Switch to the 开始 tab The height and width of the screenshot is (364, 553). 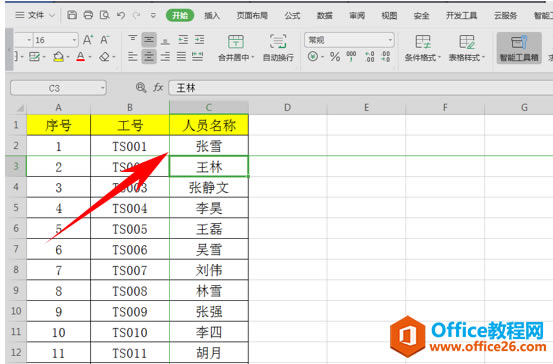180,15
